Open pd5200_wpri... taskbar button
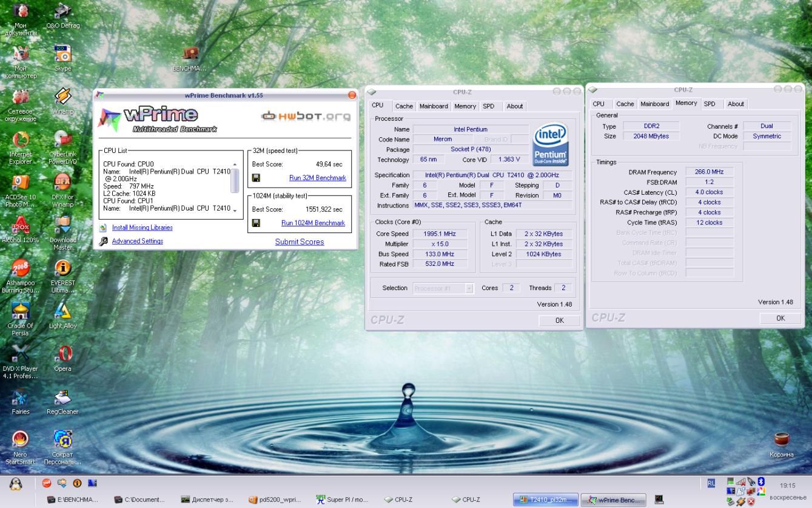The height and width of the screenshot is (508, 812). pos(275,500)
